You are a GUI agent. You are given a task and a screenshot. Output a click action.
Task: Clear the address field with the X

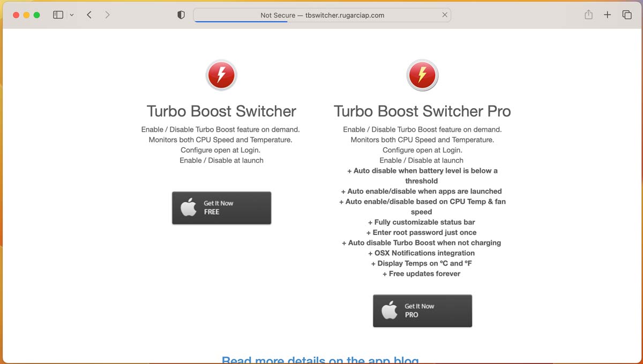(x=445, y=15)
